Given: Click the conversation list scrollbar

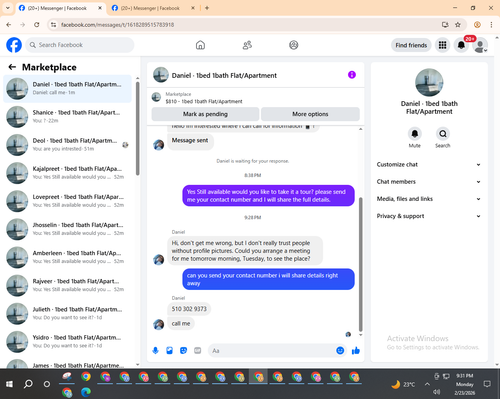Looking at the screenshot, I should click(138, 128).
